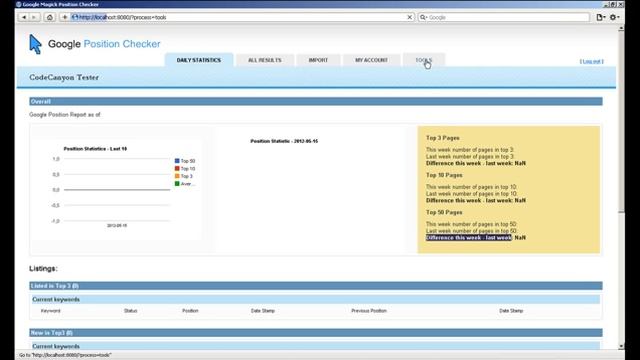Click the browser forward arrow button
Image resolution: width=640 pixels, height=360 pixels.
point(34,17)
